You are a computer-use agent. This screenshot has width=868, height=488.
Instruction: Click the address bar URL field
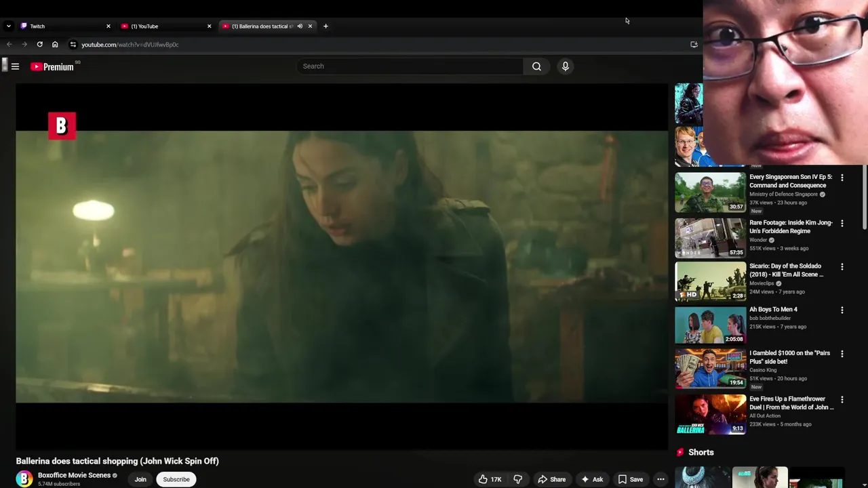point(380,45)
